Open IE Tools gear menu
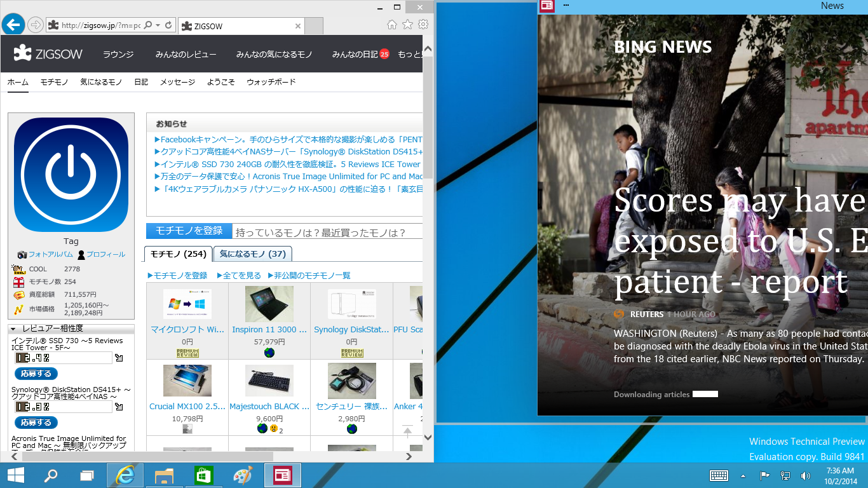 pyautogui.click(x=423, y=25)
